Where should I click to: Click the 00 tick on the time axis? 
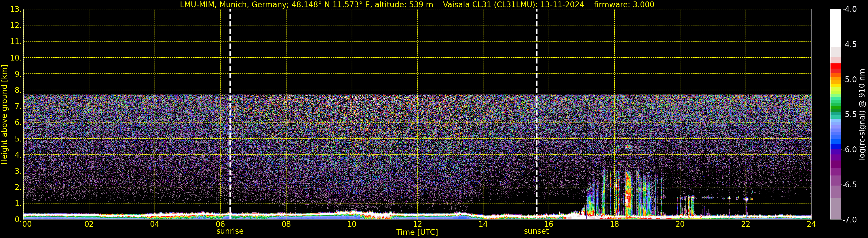click(x=26, y=224)
